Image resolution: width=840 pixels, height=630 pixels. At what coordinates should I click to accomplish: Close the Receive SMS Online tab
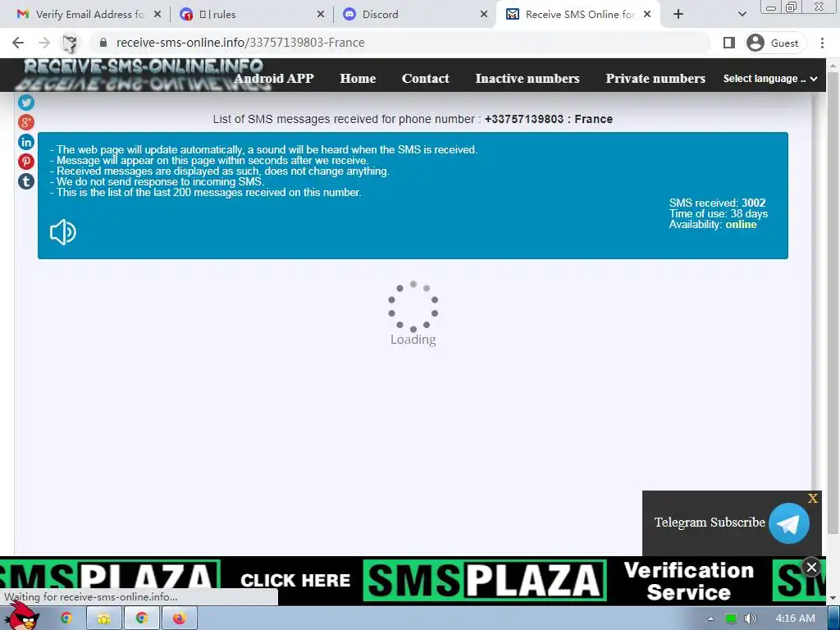(647, 15)
